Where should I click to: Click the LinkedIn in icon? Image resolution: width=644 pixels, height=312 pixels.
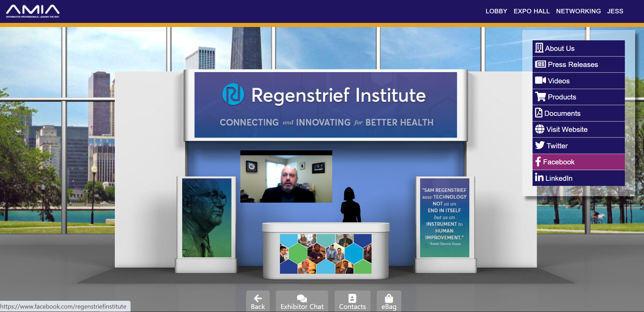pyautogui.click(x=539, y=177)
